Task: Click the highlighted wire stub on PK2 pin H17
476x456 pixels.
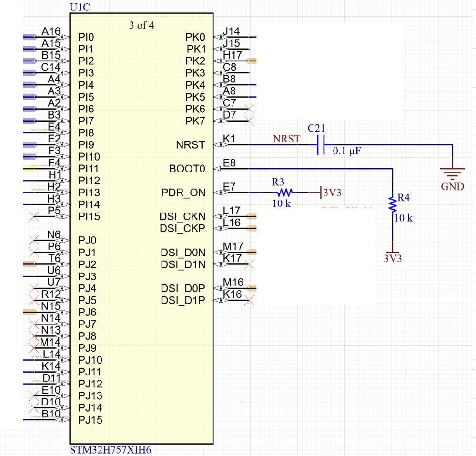Action: click(x=252, y=61)
